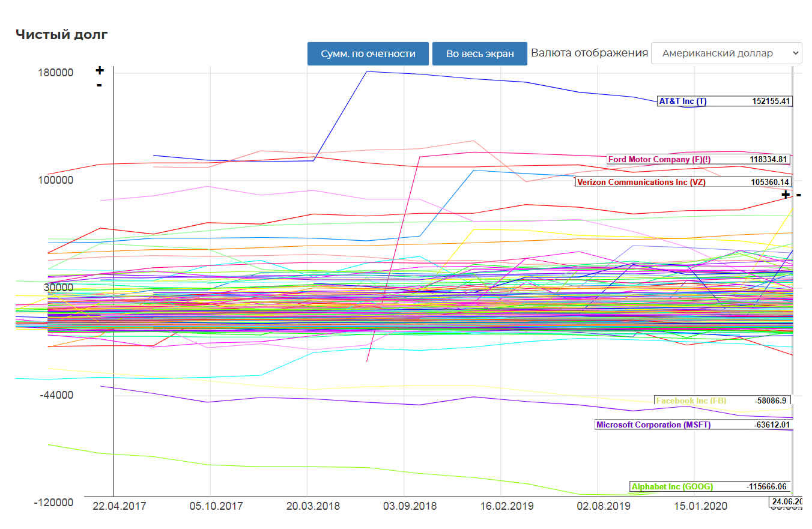Click the plus icon near the Verizon label
Image resolution: width=812 pixels, height=529 pixels.
(786, 195)
